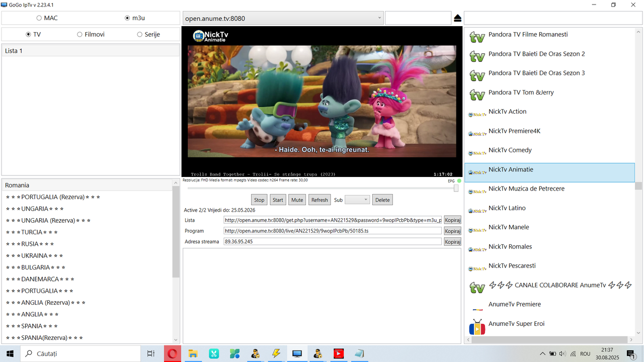This screenshot has width=644, height=362.
Task: Click the Refresh button
Action: 319,200
